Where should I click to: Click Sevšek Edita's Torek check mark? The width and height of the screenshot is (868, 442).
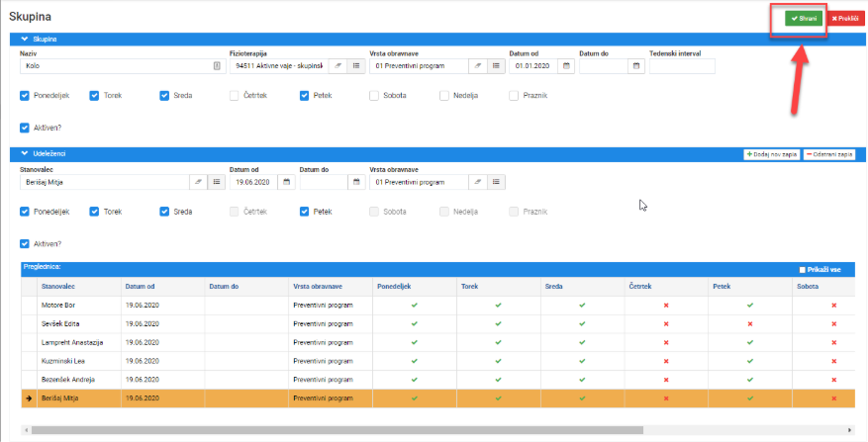pos(498,323)
